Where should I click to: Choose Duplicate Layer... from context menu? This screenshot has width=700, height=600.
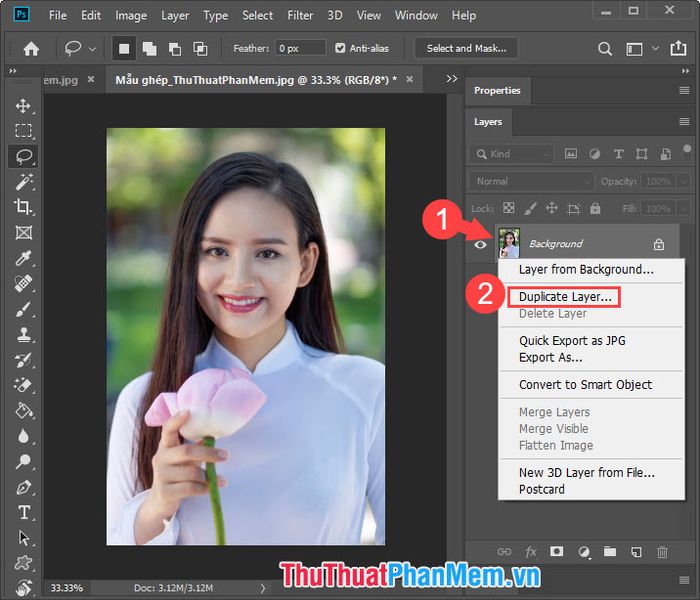565,297
